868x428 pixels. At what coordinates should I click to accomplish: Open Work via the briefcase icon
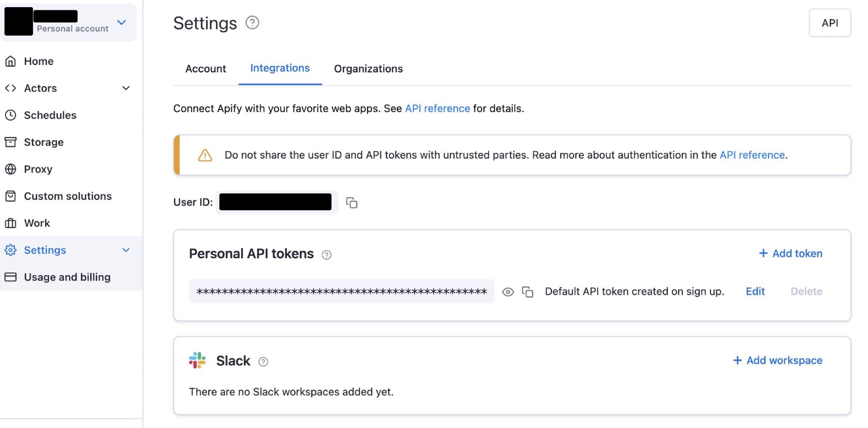(x=11, y=223)
